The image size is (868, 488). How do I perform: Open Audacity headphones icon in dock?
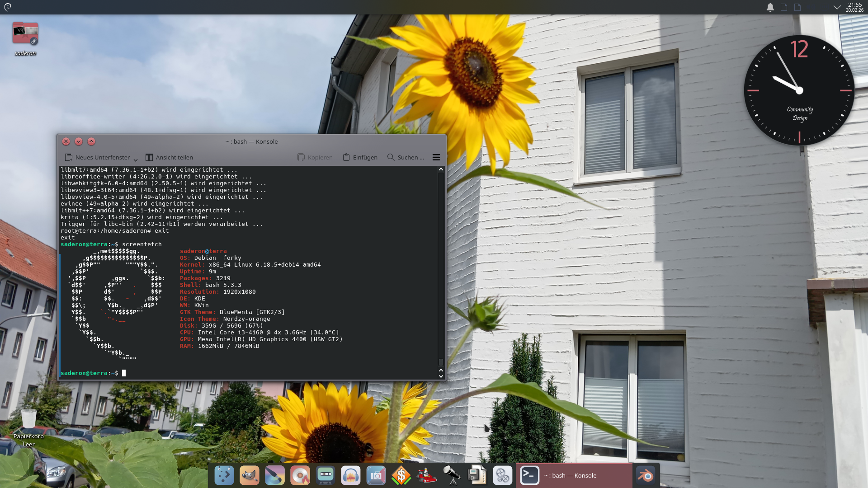[x=350, y=475]
